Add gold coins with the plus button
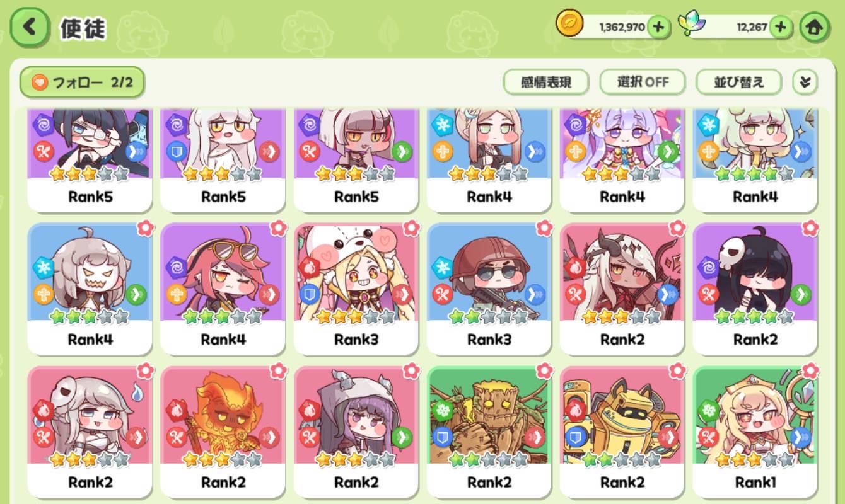The image size is (845, 504). coord(658,27)
